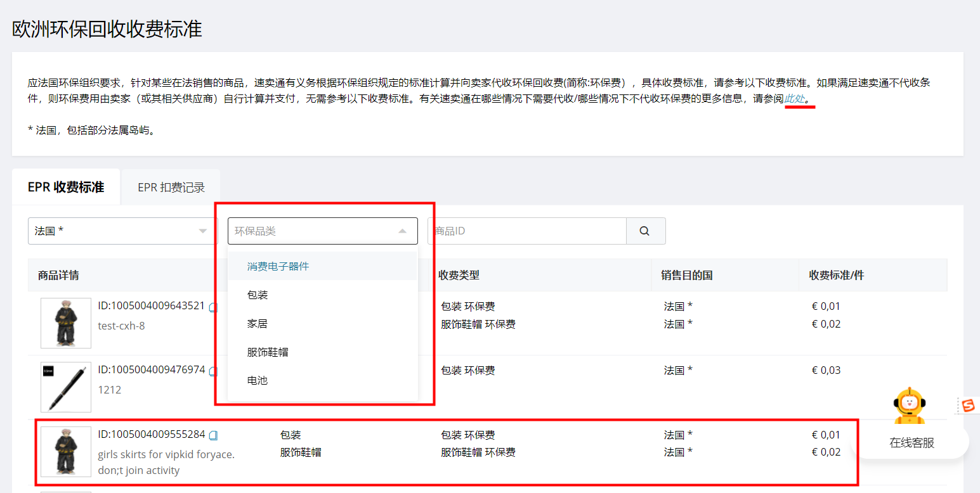The image size is (980, 493).
Task: Click ID:1005004009476974 text
Action: [152, 369]
